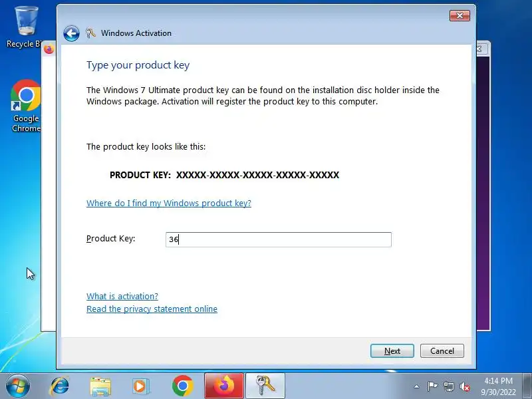Show hidden icons in system tray
Image resolution: width=532 pixels, height=399 pixels.
pyautogui.click(x=417, y=386)
